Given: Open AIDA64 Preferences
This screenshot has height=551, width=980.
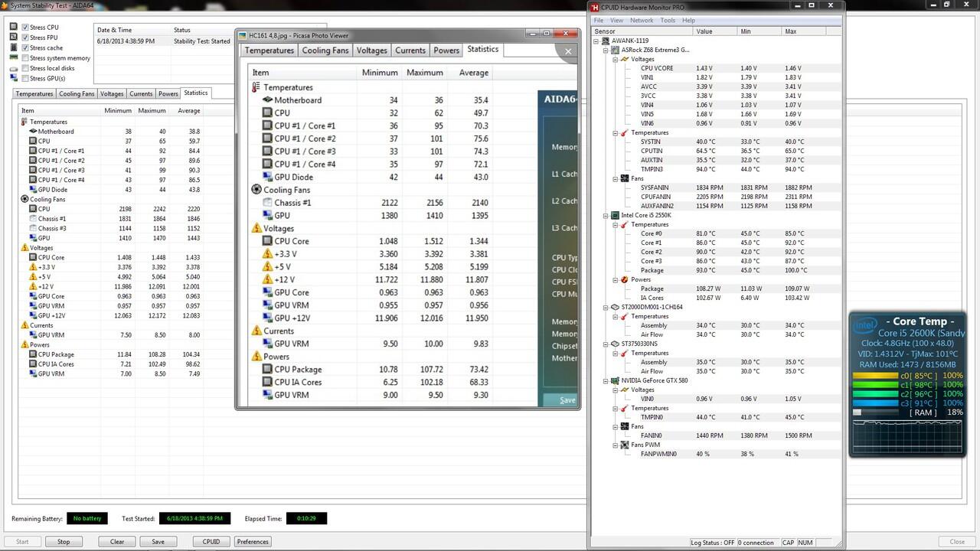Looking at the screenshot, I should tap(253, 542).
